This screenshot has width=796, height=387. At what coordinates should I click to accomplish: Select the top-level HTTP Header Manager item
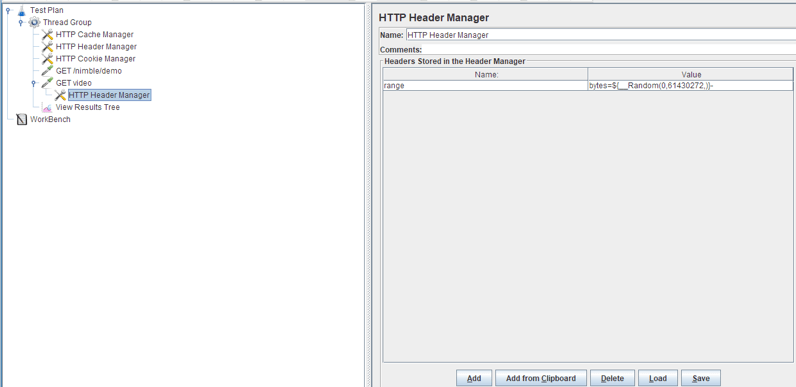pos(96,47)
